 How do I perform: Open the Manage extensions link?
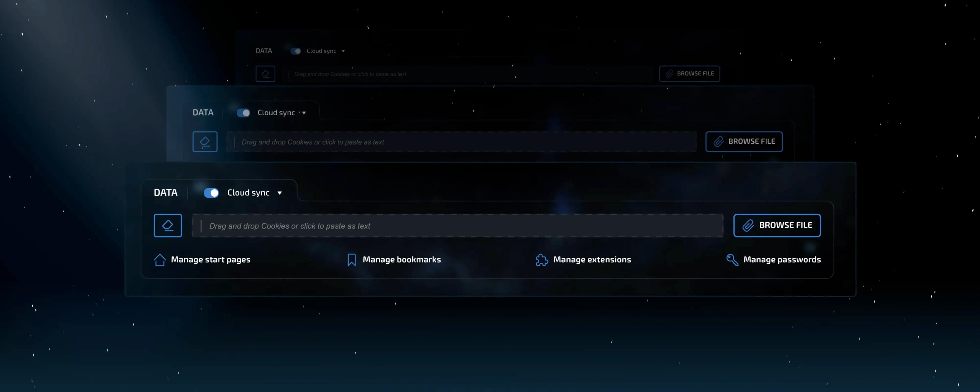click(x=592, y=260)
